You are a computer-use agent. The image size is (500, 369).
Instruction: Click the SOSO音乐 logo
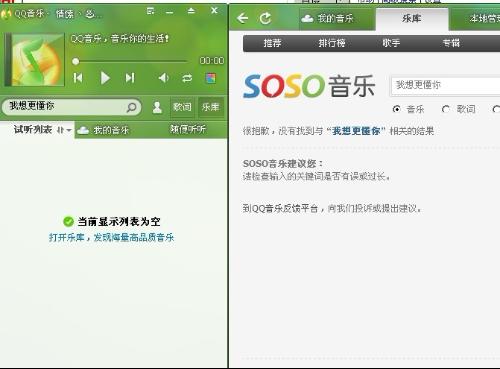pyautogui.click(x=309, y=86)
